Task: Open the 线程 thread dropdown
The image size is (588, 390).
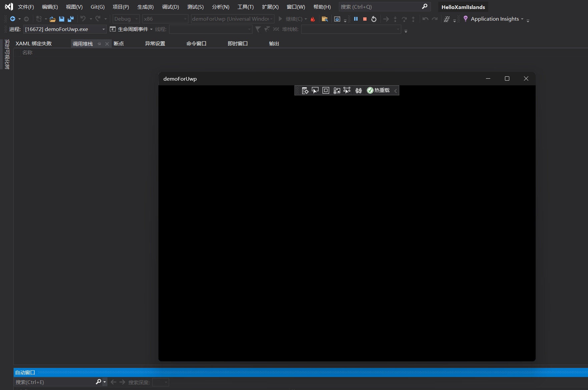Action: point(210,29)
